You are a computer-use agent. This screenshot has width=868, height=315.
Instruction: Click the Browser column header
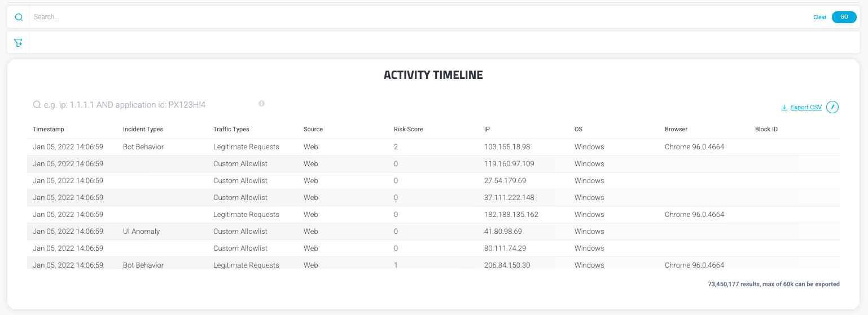pyautogui.click(x=676, y=129)
